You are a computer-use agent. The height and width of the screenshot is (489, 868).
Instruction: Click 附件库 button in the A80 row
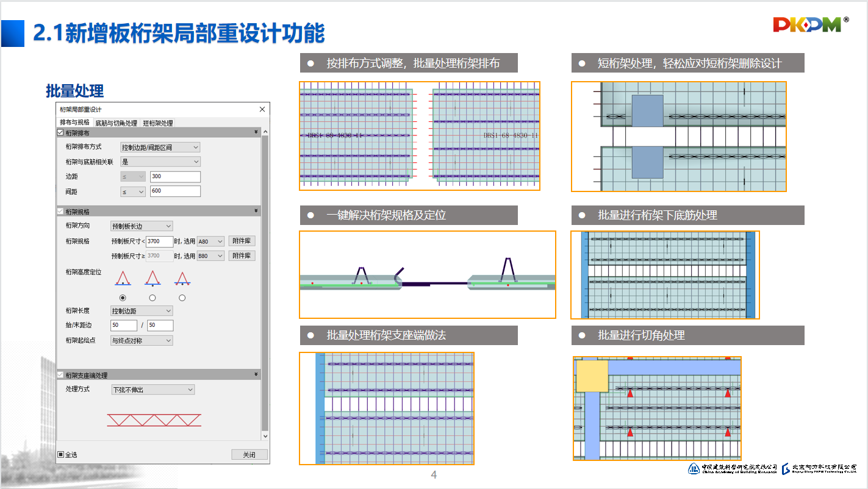point(242,241)
